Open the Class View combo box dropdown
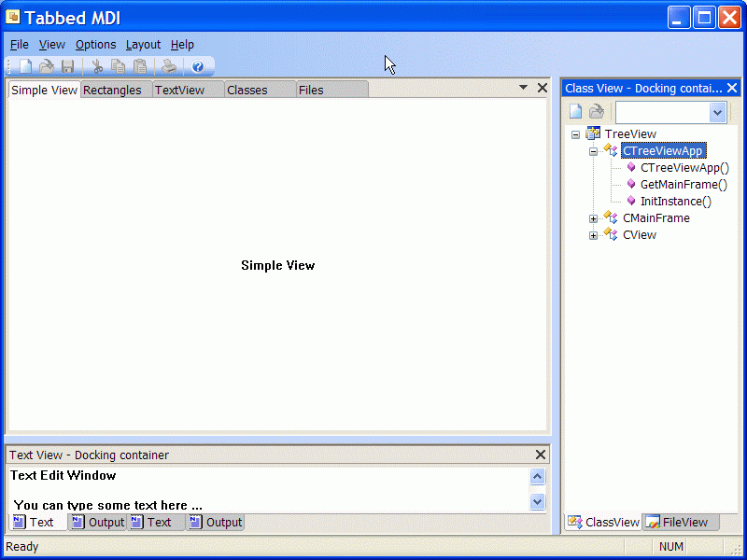The height and width of the screenshot is (560, 747). [x=717, y=111]
